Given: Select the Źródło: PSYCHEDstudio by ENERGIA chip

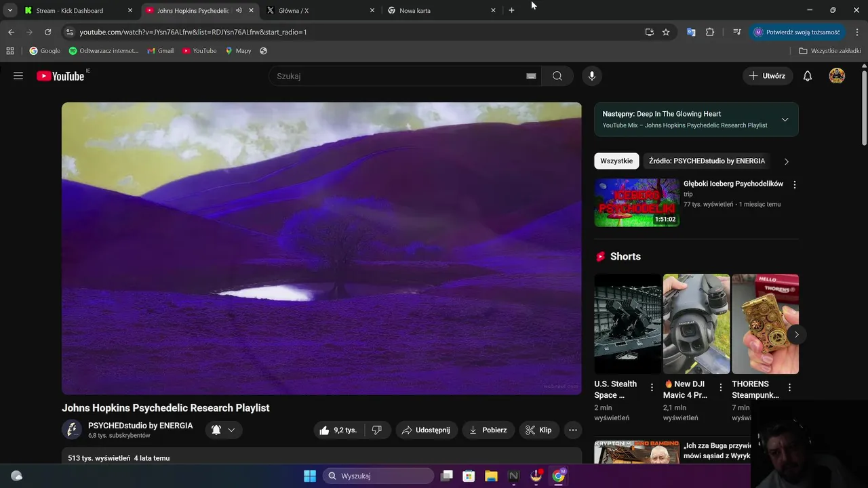Looking at the screenshot, I should coord(707,161).
